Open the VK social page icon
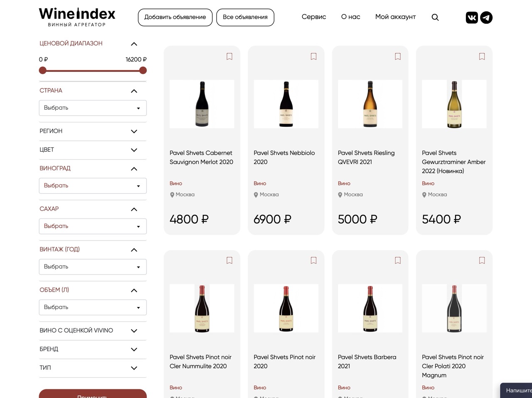532x398 pixels. click(472, 17)
